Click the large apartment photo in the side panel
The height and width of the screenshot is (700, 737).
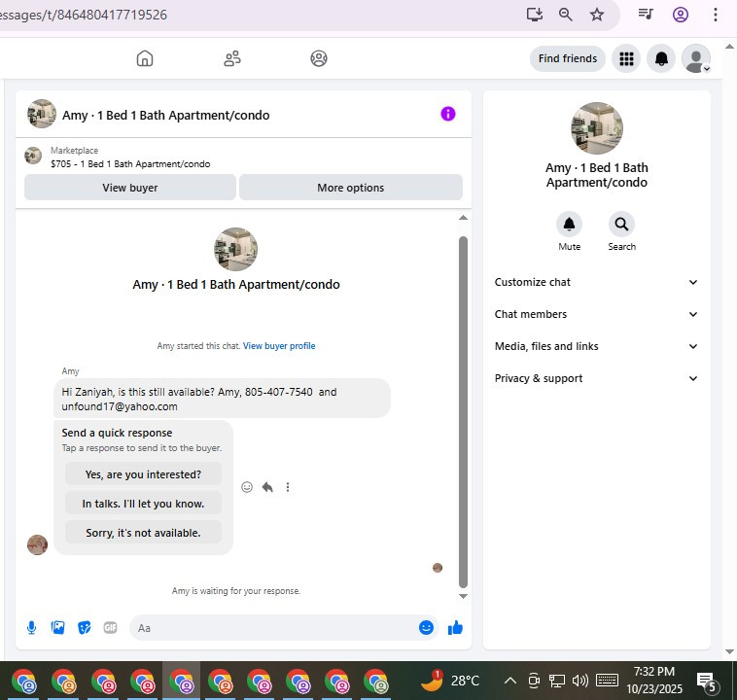pyautogui.click(x=596, y=128)
